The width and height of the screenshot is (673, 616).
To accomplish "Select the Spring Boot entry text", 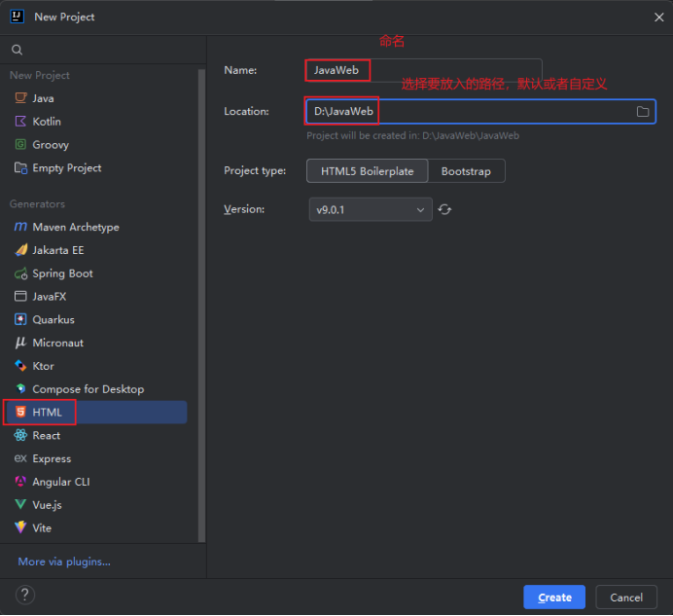I will 62,273.
